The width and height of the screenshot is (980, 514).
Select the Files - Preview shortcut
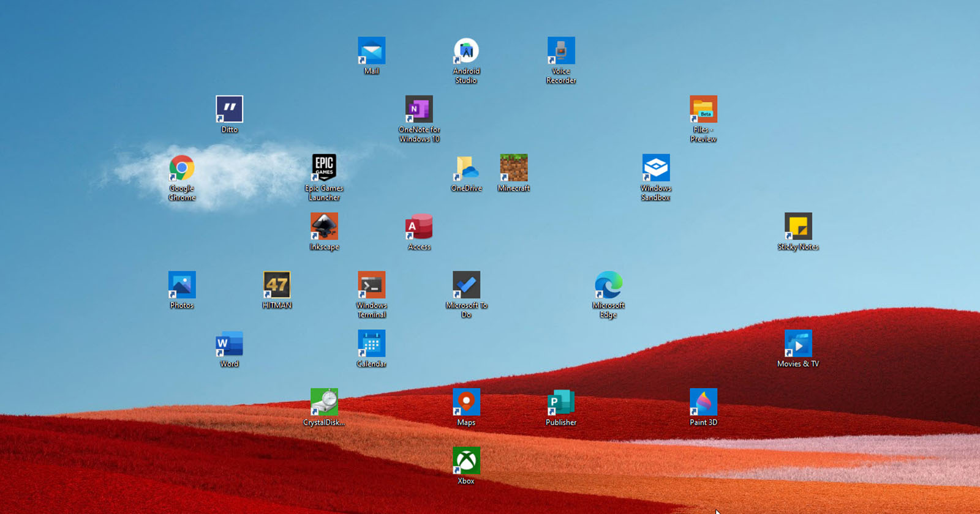[x=703, y=110]
